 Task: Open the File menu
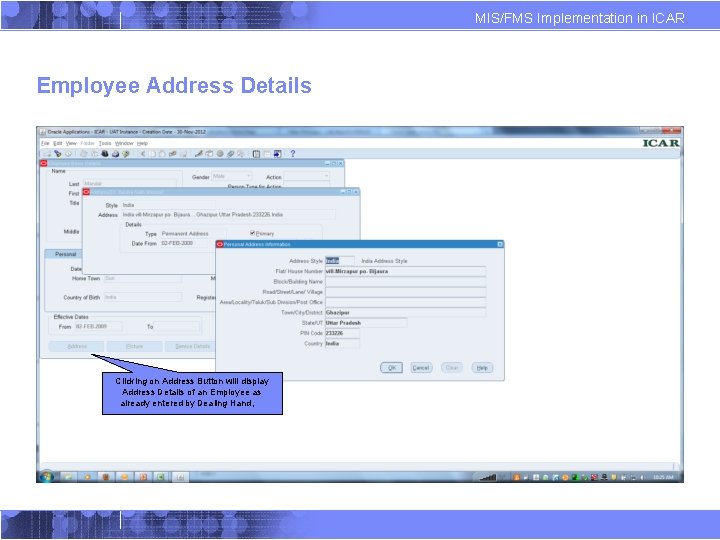coord(45,143)
